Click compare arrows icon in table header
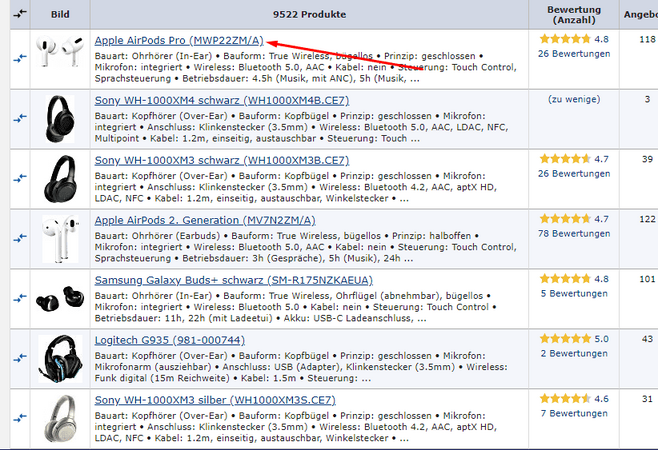Image resolution: width=658 pixels, height=450 pixels. click(20, 14)
